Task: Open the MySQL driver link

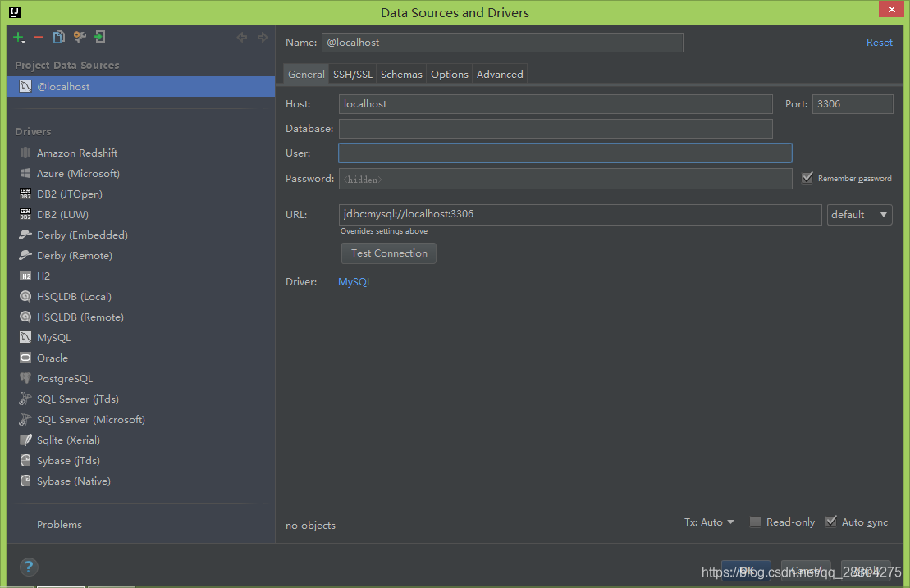Action: [354, 282]
